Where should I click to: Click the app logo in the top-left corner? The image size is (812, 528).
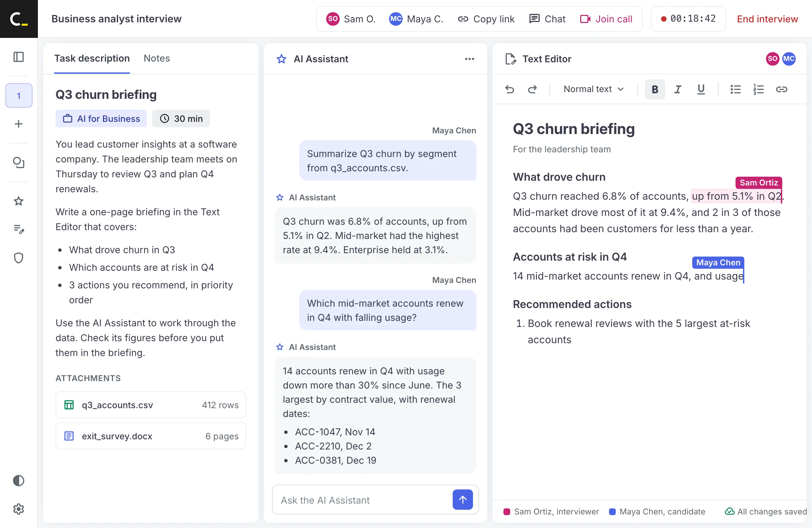[x=19, y=19]
